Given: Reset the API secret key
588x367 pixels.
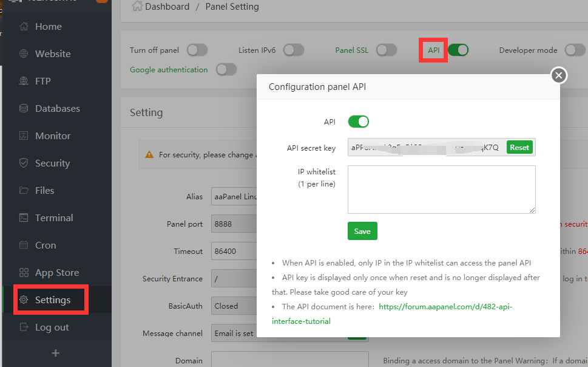Looking at the screenshot, I should 519,148.
